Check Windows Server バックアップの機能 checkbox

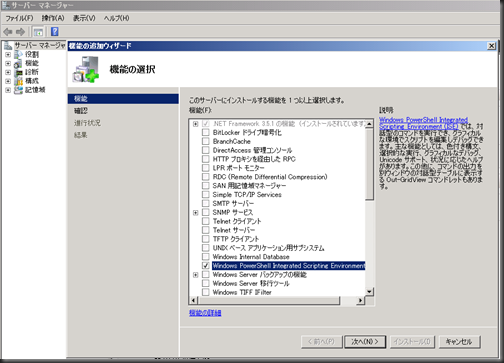click(206, 275)
